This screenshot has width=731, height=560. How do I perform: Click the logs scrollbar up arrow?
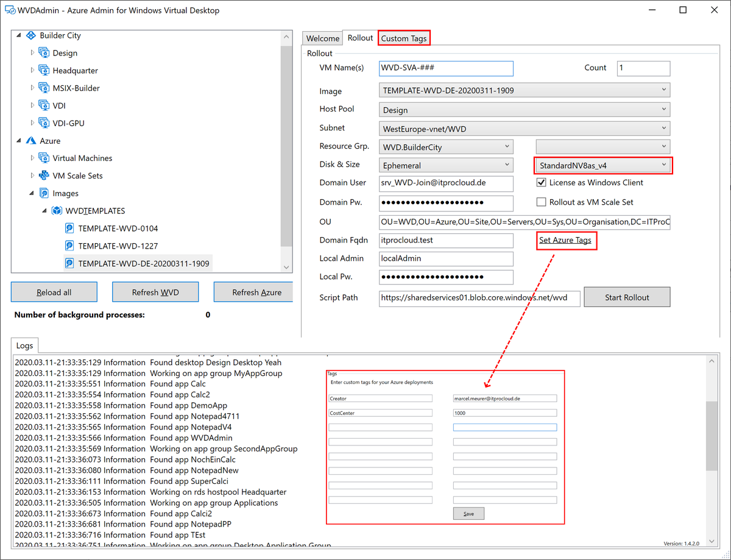click(x=712, y=361)
